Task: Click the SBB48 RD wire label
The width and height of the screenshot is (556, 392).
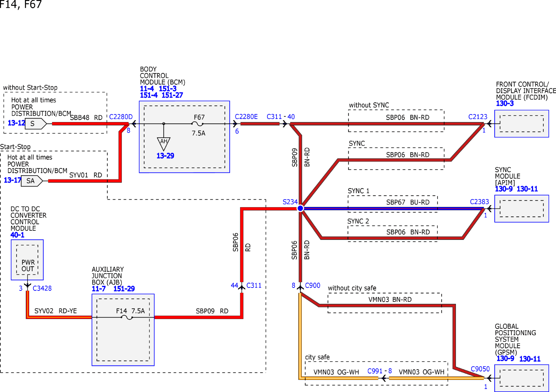Action: coord(86,118)
